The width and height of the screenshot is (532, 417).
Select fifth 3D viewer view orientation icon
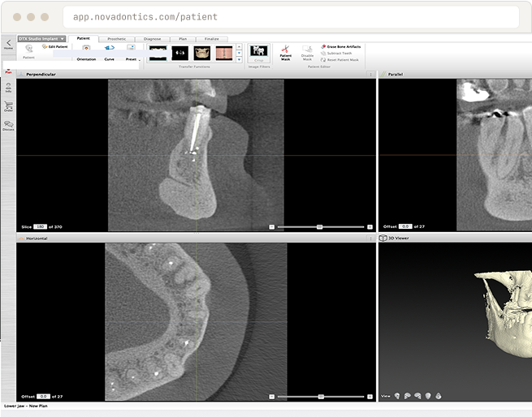point(439,396)
